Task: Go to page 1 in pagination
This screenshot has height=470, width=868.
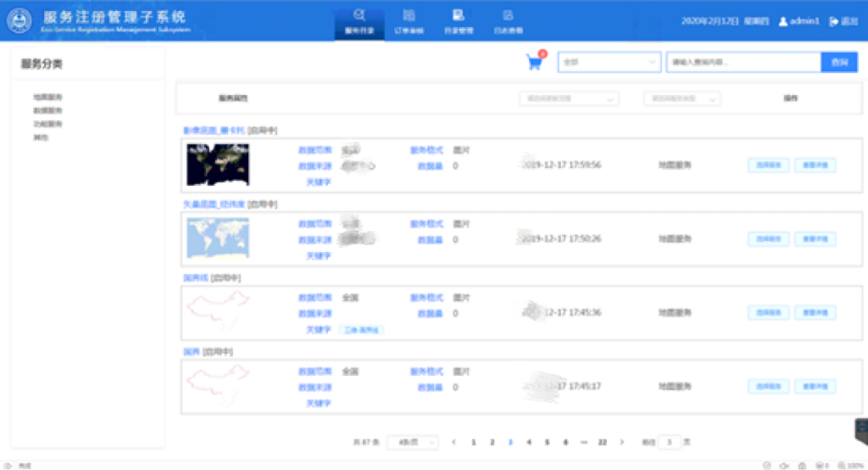Action: (473, 442)
